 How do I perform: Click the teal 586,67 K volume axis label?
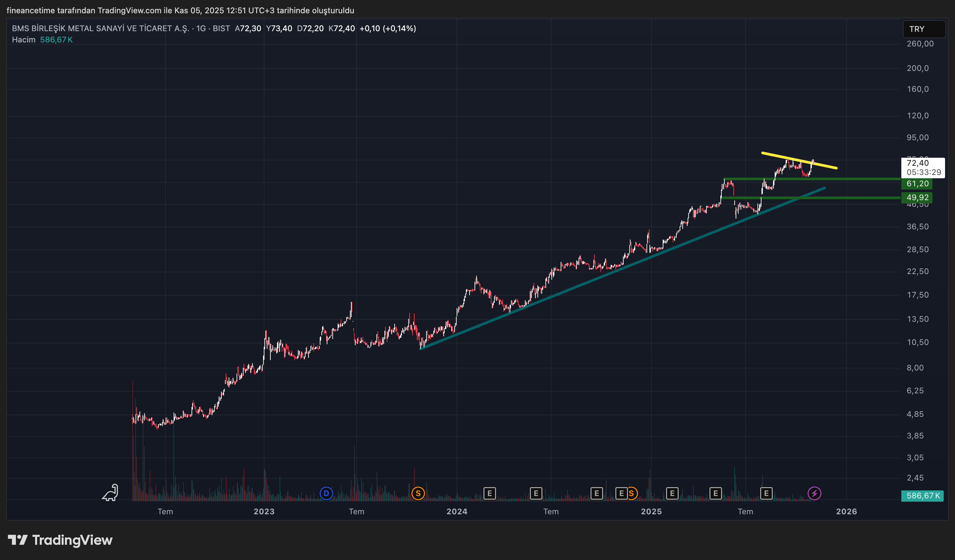pos(922,496)
